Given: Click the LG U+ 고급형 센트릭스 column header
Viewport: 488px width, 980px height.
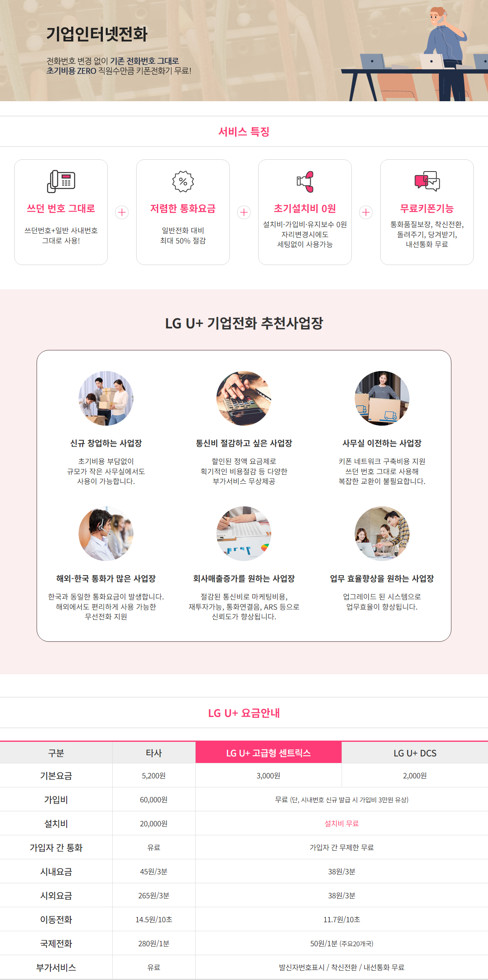Looking at the screenshot, I should 268,753.
